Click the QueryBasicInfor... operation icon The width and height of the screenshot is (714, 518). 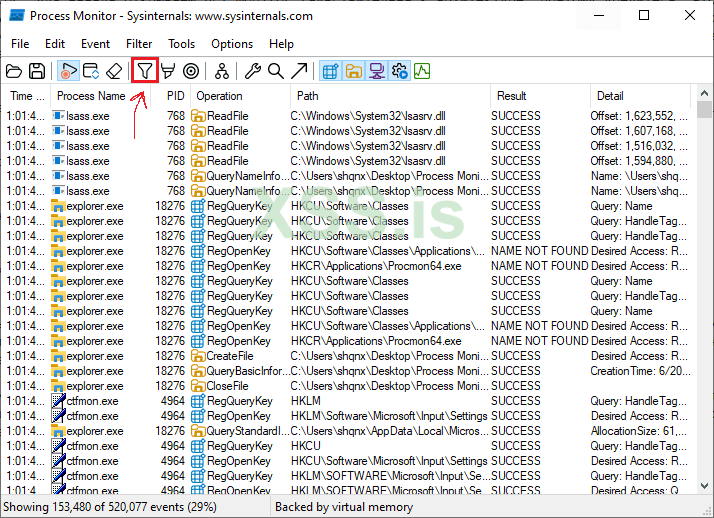click(198, 371)
